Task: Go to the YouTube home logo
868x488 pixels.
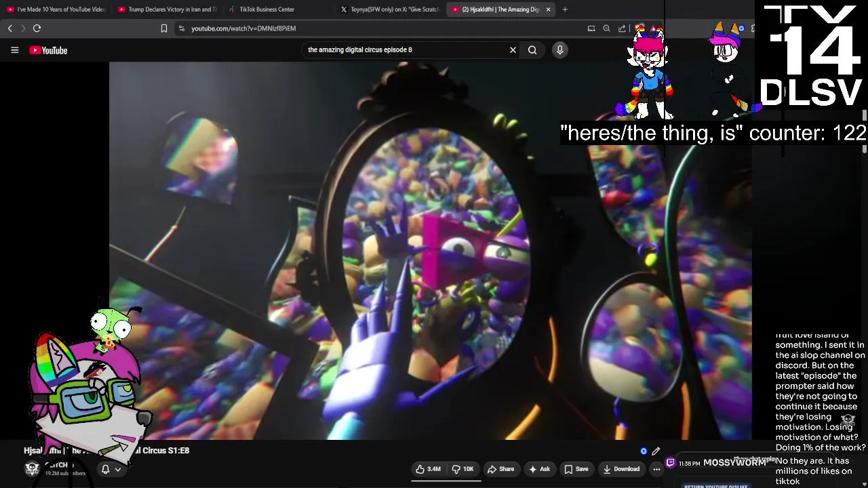Action: (x=48, y=50)
